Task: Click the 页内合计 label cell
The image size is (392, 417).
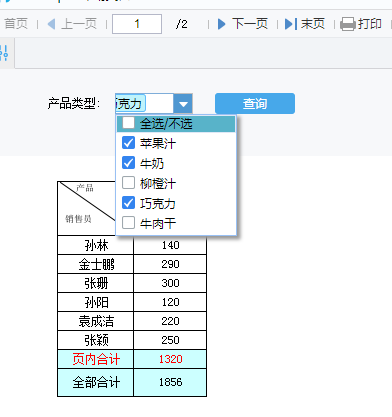Action: pyautogui.click(x=96, y=359)
